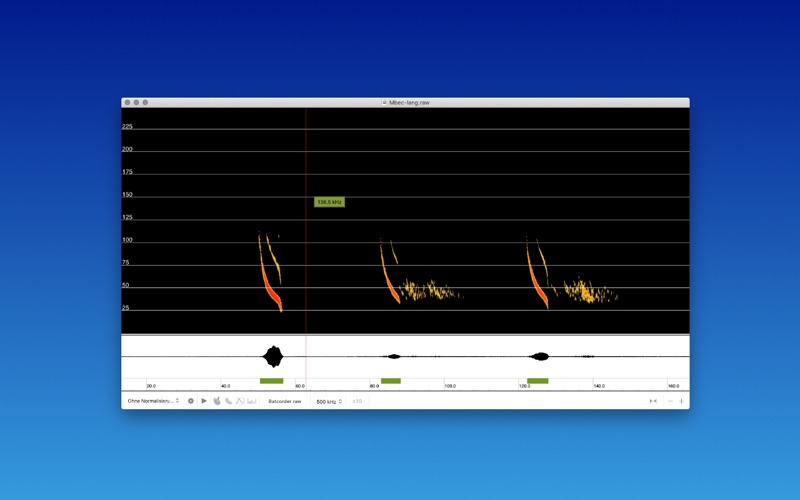Open the 500 kHz sample rate dropdown
Viewport: 800px width, 500px height.
329,402
